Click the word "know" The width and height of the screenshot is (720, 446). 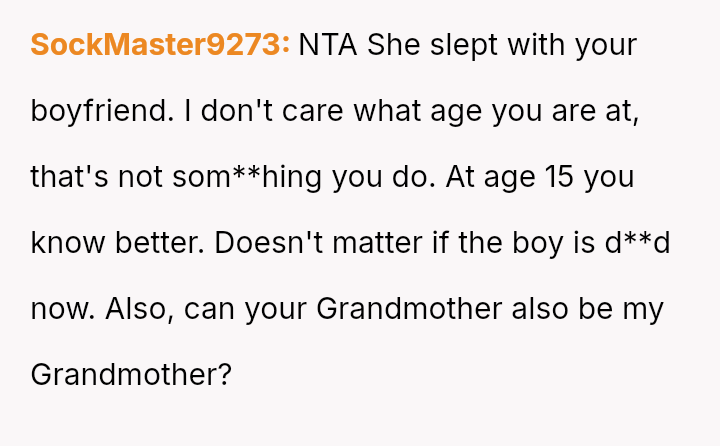62,243
